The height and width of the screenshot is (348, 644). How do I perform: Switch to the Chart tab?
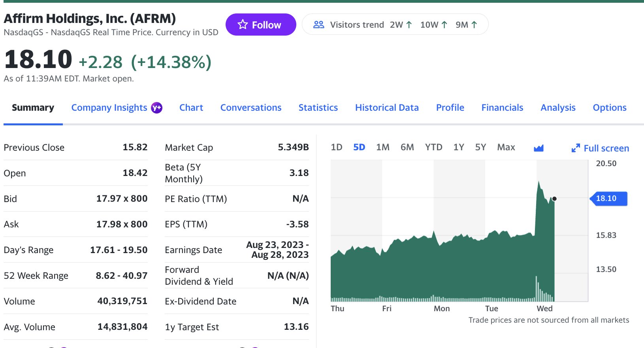pyautogui.click(x=191, y=108)
